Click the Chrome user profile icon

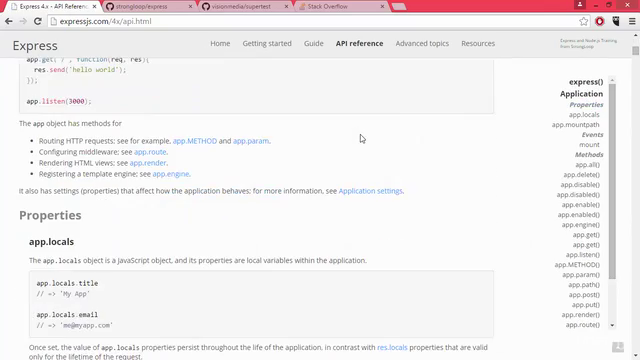(x=580, y=5)
